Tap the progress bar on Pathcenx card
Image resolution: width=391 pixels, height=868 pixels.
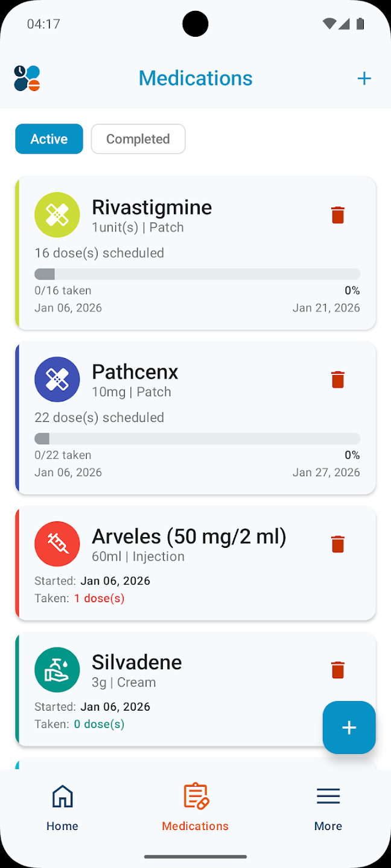pos(197,438)
